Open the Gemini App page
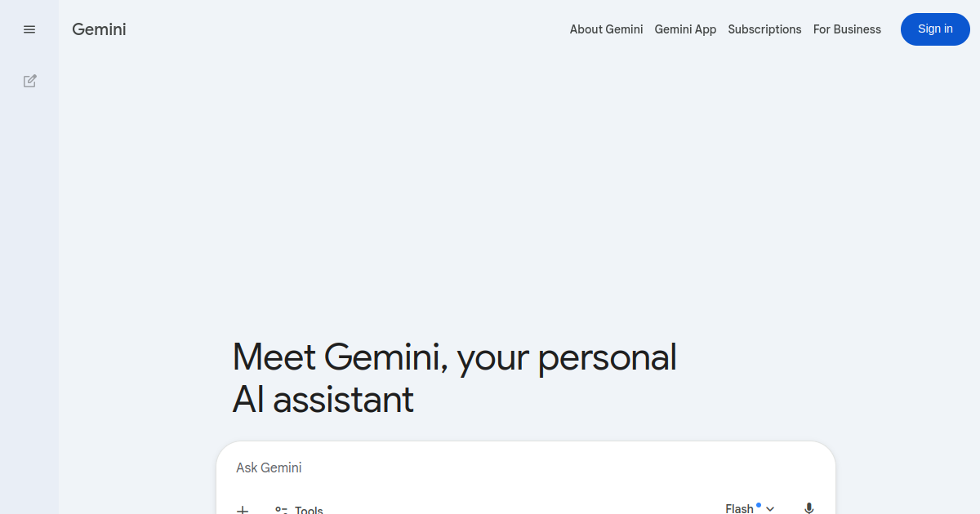The height and width of the screenshot is (514, 980). tap(685, 29)
